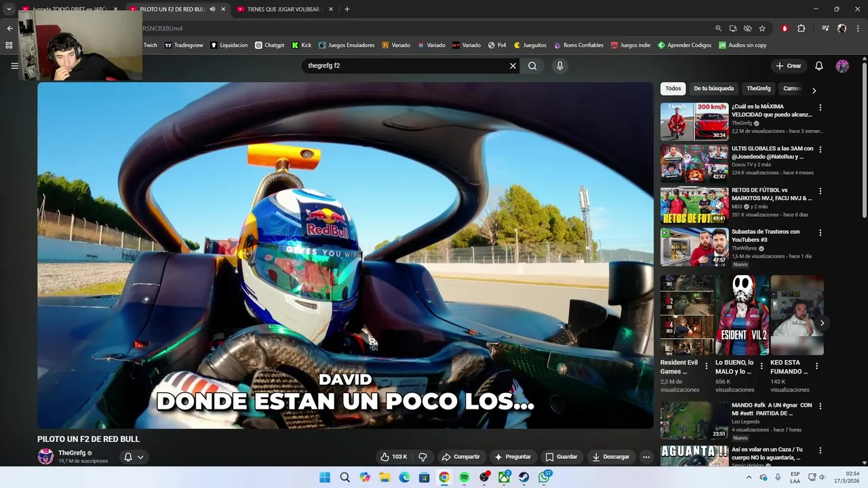Switch to the TOKYO DRIFT browser tab
The width and height of the screenshot is (868, 488).
pyautogui.click(x=70, y=9)
